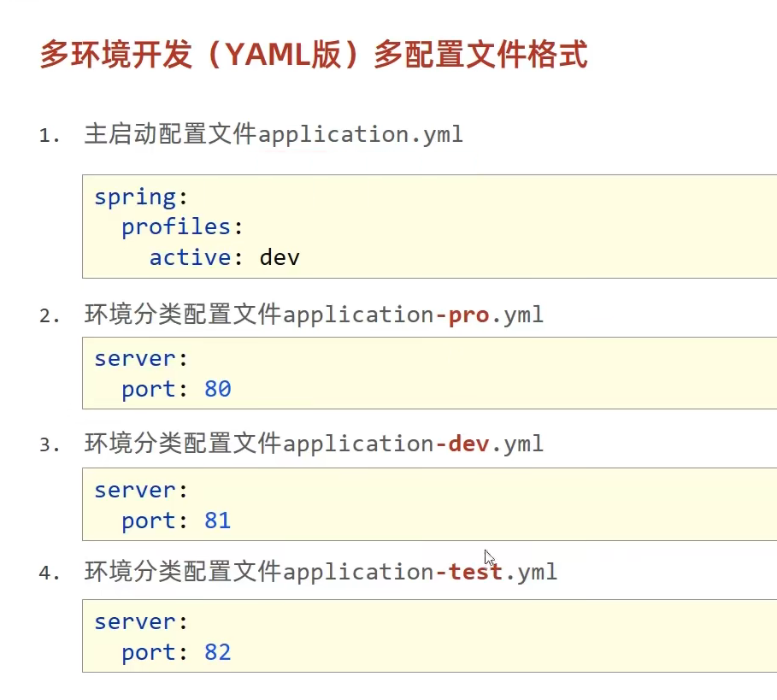Click the heading 主启动配置文件application.yml
The image size is (777, 700).
(274, 134)
